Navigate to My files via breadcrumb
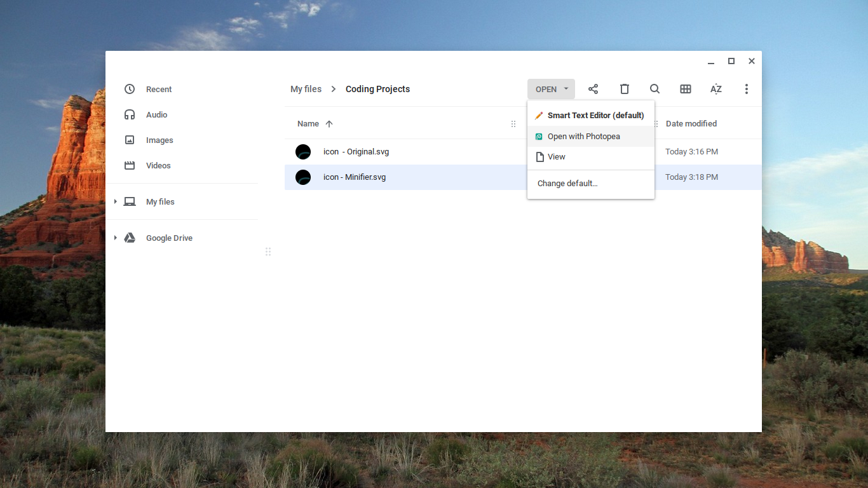Screen dimensions: 868x488 [x=305, y=89]
